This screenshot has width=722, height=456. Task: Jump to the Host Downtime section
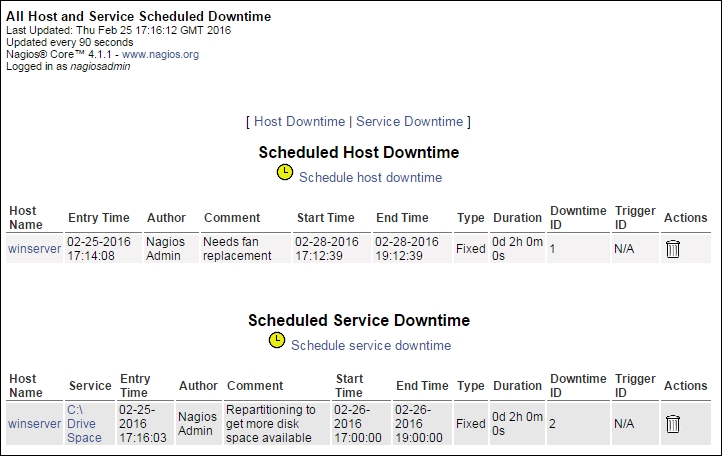click(299, 122)
